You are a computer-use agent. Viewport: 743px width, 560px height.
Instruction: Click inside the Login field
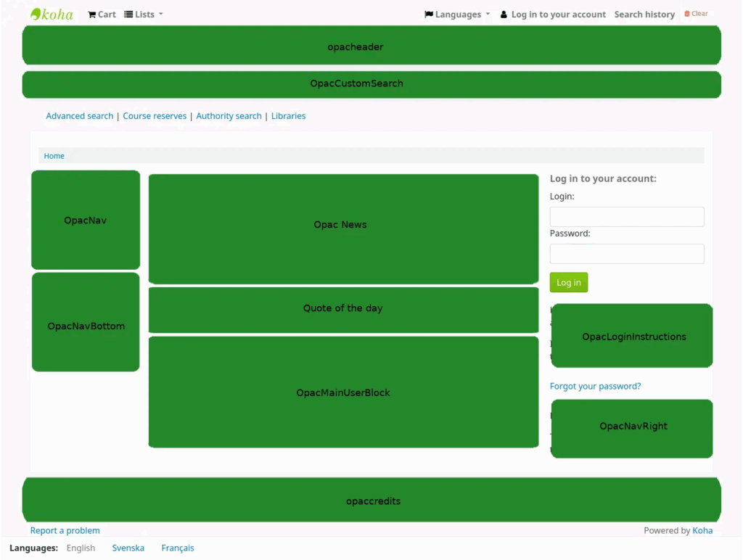click(626, 217)
